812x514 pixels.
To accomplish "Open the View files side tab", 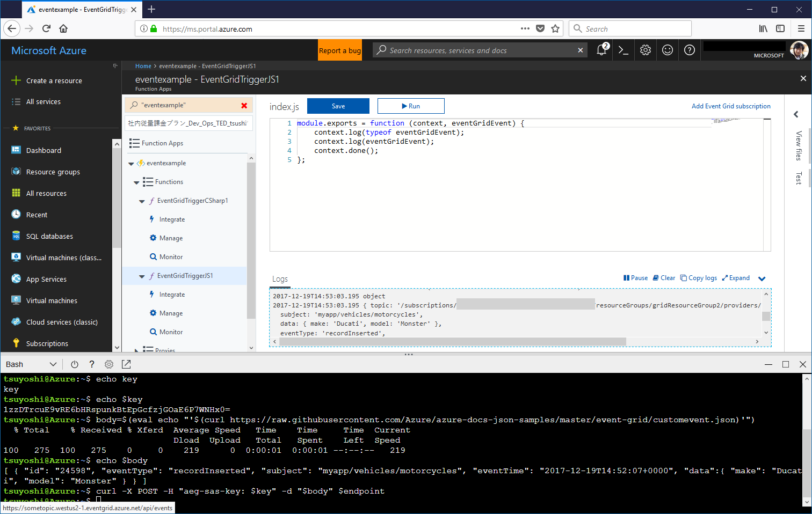I will pos(799,146).
